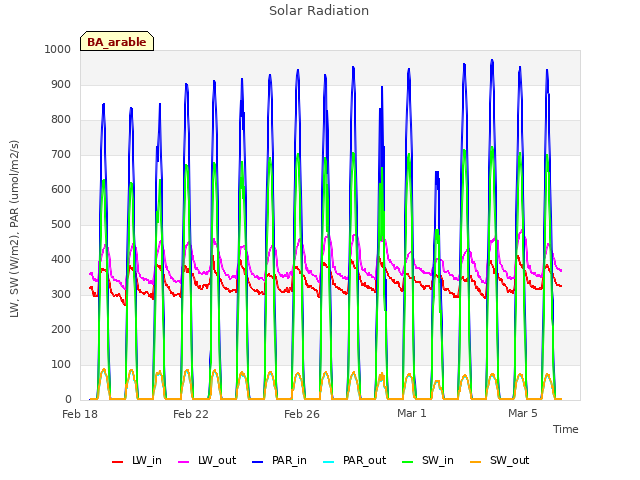This screenshot has height=480, width=640.
Task: Click the BA_arable annotation label
Action: tap(117, 41)
